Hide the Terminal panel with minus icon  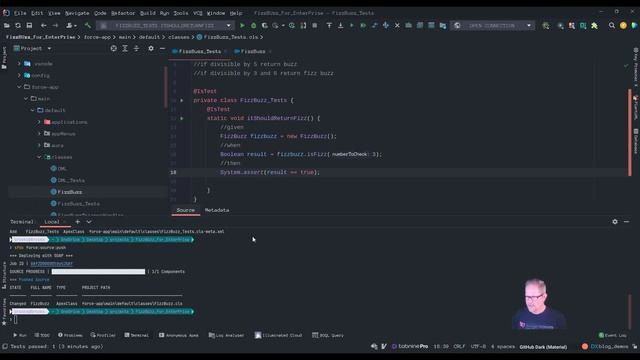point(626,222)
